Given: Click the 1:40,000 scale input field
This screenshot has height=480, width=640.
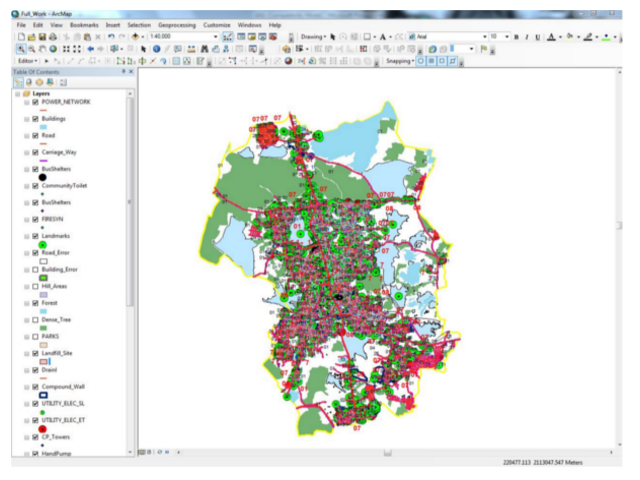Looking at the screenshot, I should [x=180, y=37].
